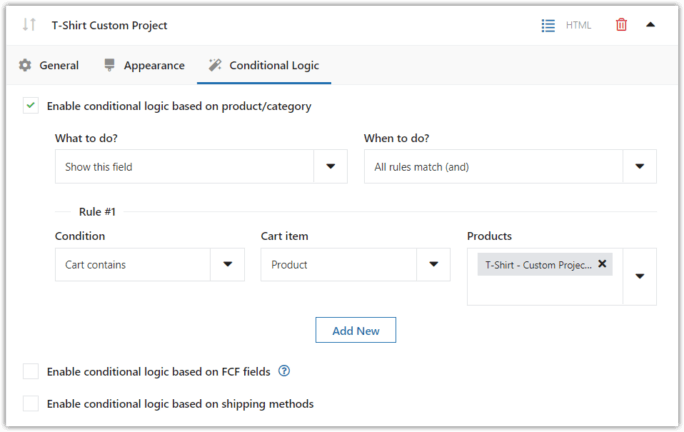Image resolution: width=684 pixels, height=432 pixels.
Task: Remove T-Shirt Custom Project product tag
Action: point(602,264)
